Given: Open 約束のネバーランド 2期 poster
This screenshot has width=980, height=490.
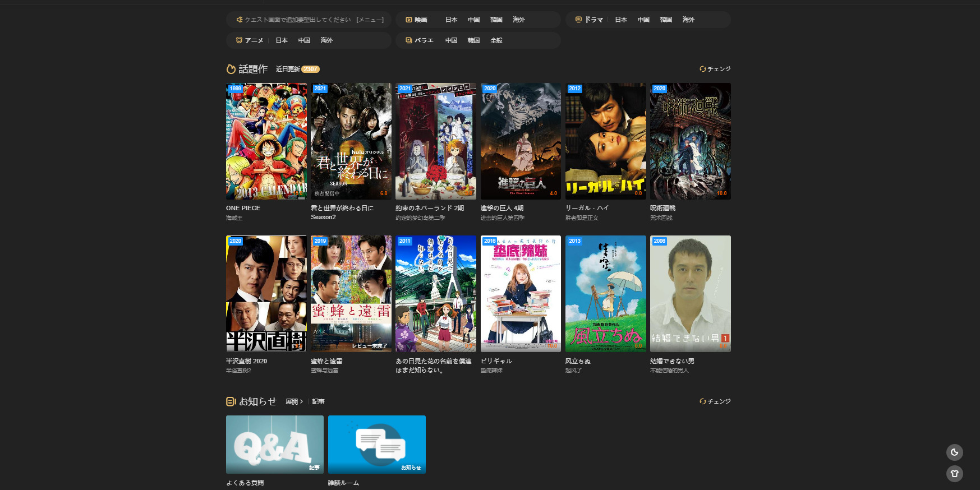Looking at the screenshot, I should 436,141.
